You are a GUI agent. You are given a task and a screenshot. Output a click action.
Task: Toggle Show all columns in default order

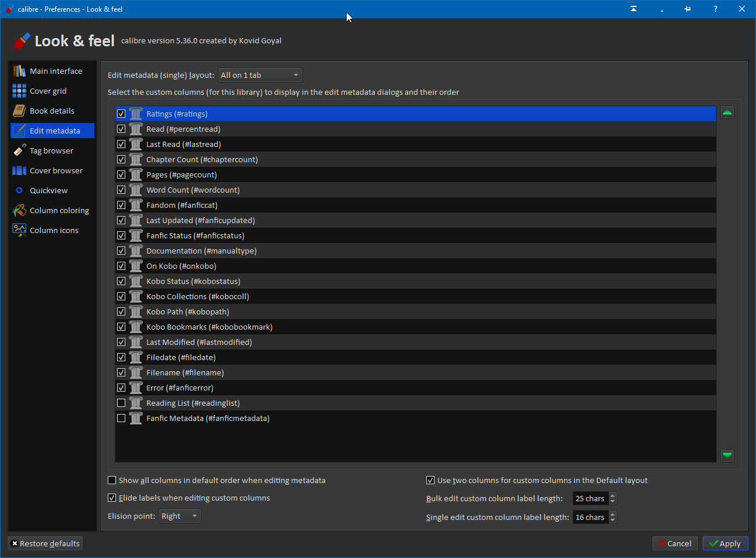coord(112,480)
